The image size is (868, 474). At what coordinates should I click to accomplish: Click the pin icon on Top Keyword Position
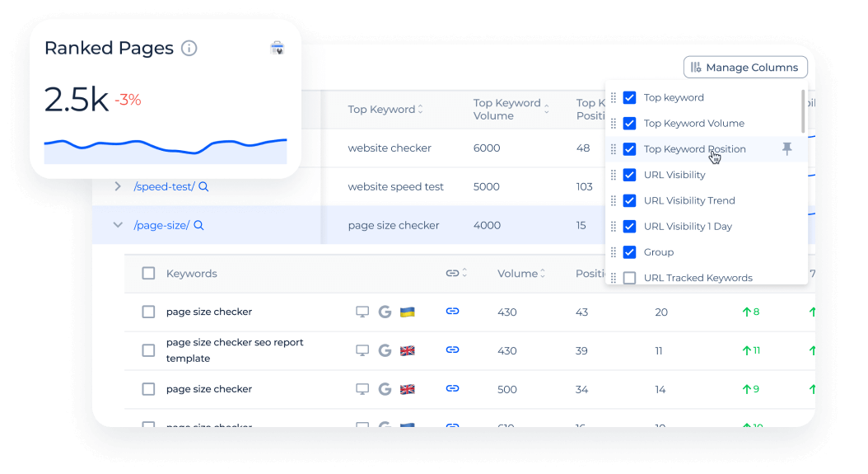786,148
